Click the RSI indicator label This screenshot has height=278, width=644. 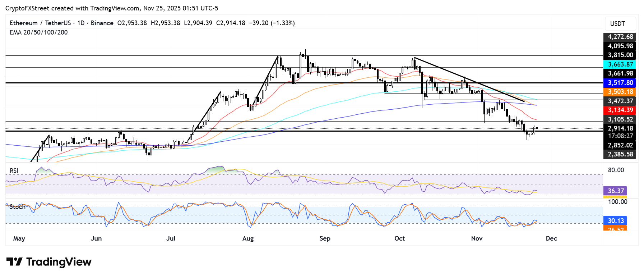point(14,171)
